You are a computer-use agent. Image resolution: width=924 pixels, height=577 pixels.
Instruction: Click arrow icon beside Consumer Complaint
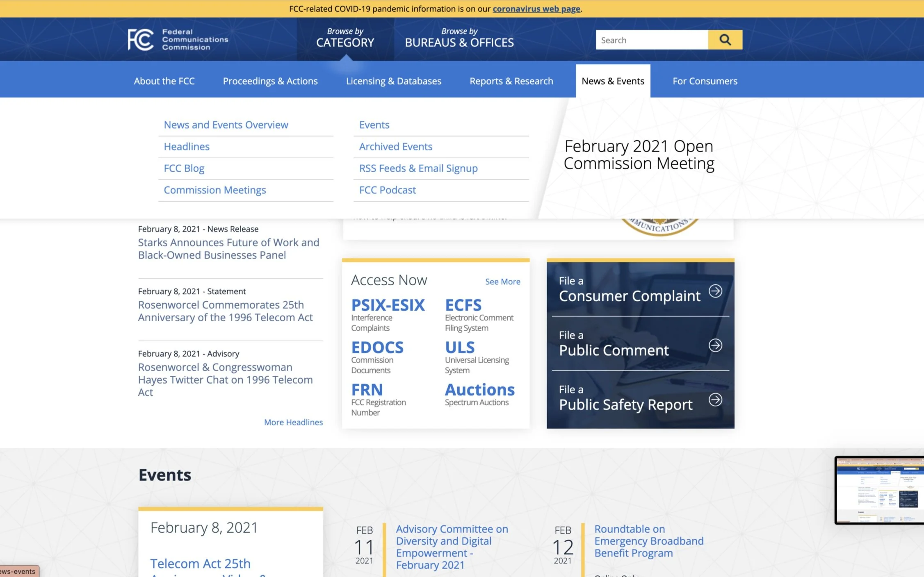tap(715, 291)
